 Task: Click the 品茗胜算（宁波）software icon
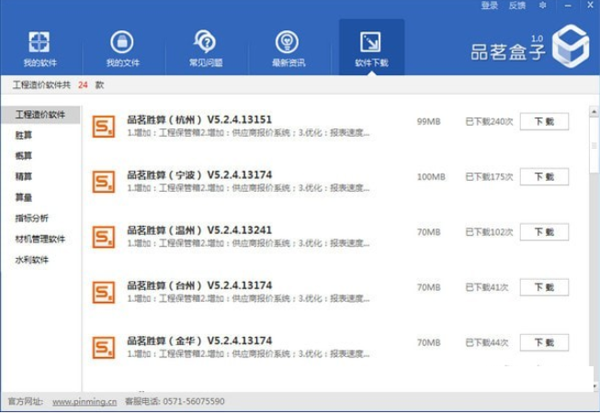(x=103, y=181)
